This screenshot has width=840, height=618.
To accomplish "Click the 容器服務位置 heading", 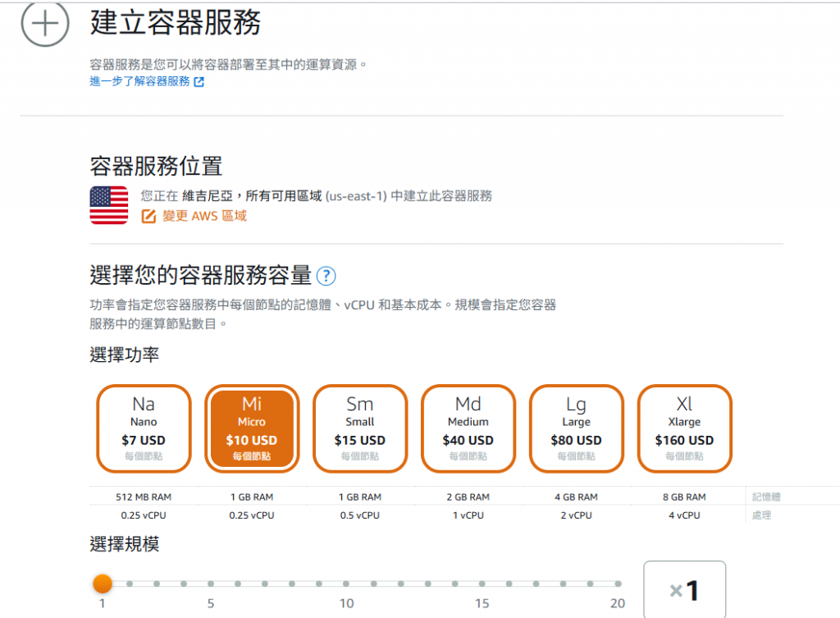I will pyautogui.click(x=156, y=166).
